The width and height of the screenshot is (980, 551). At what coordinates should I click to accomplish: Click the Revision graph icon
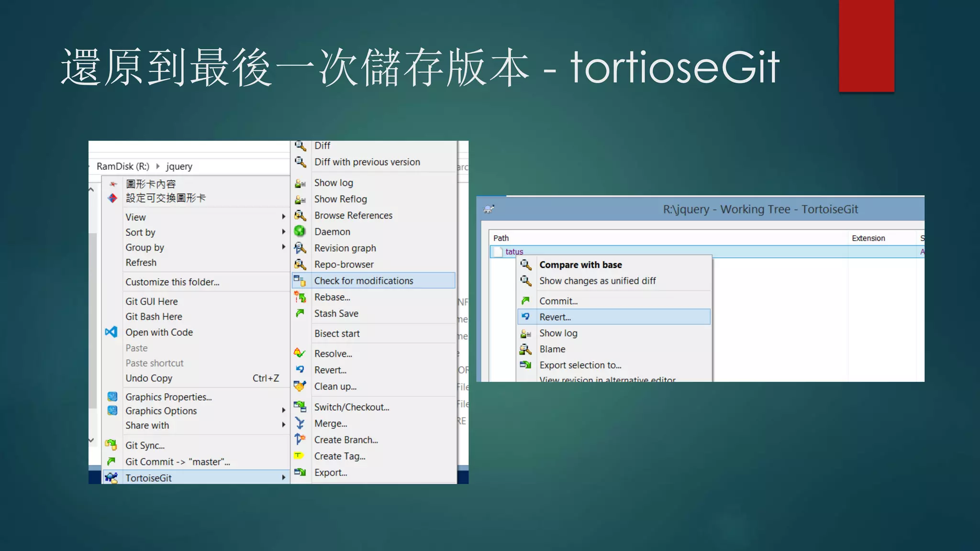tap(300, 248)
